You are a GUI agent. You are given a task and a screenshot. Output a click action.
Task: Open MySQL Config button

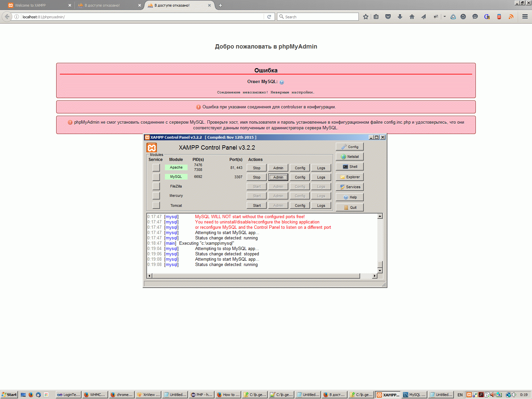pyautogui.click(x=300, y=177)
